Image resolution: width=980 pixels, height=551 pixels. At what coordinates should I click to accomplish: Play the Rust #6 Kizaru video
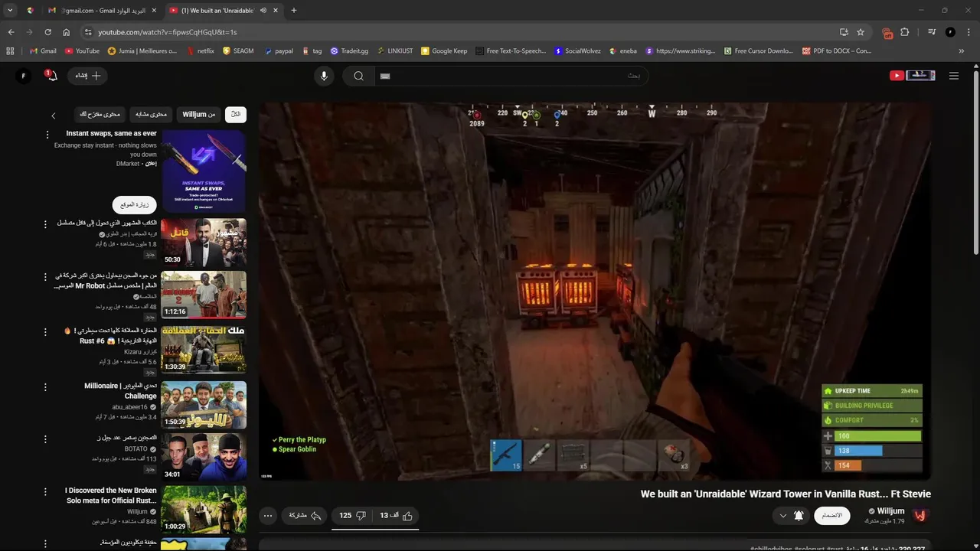(x=204, y=350)
